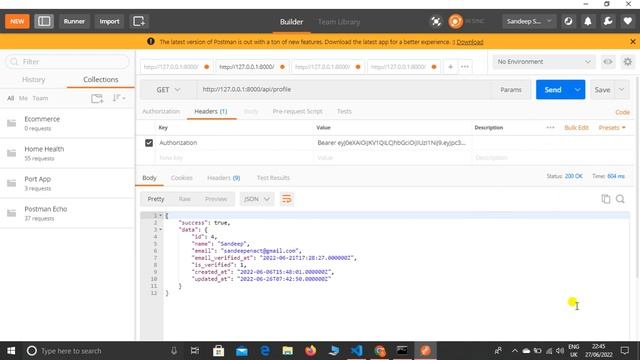Open the Port App collection
This screenshot has height=360, width=640.
[67, 183]
